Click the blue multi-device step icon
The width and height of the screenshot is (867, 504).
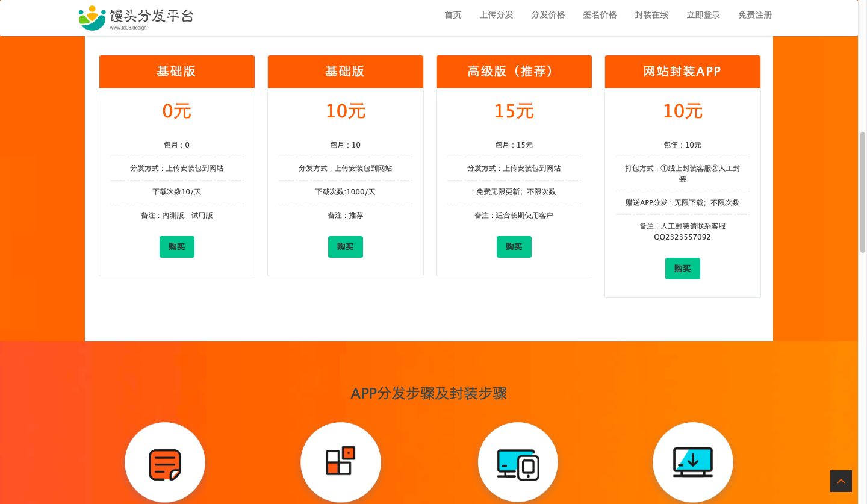tap(518, 462)
